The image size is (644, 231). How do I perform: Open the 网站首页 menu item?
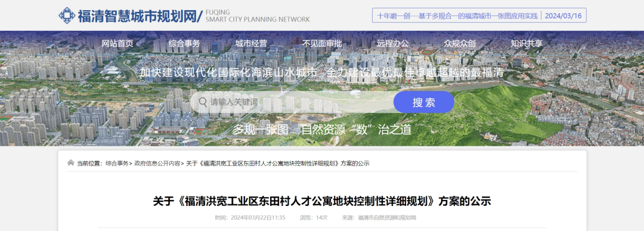[117, 43]
